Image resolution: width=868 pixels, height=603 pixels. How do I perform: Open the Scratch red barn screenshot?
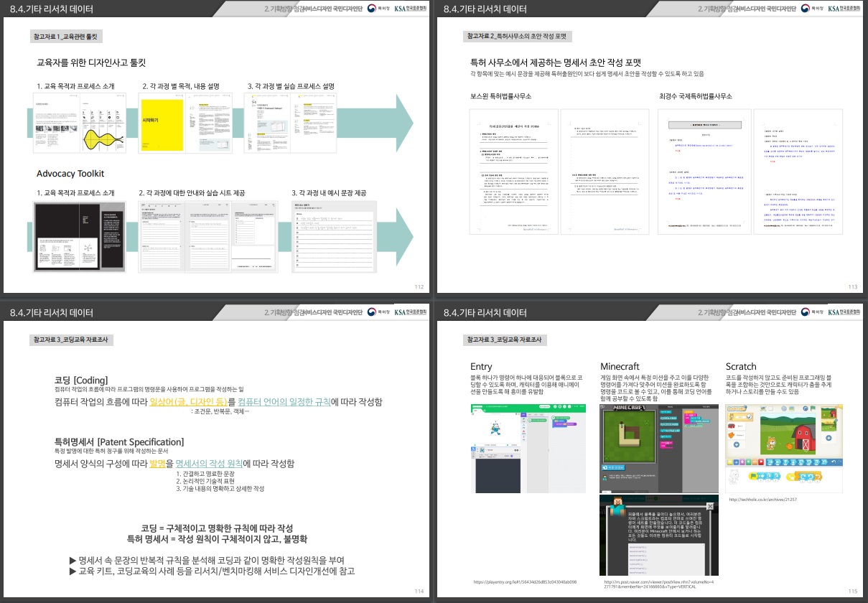click(x=784, y=449)
